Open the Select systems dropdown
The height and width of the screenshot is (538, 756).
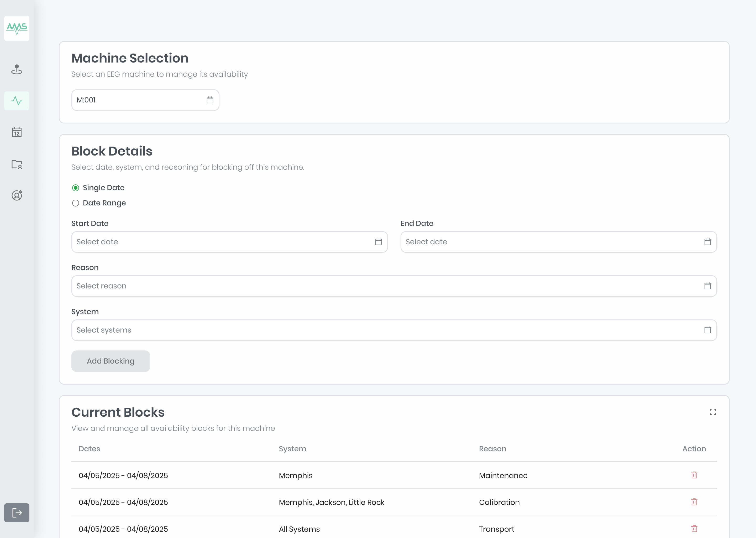tap(394, 330)
